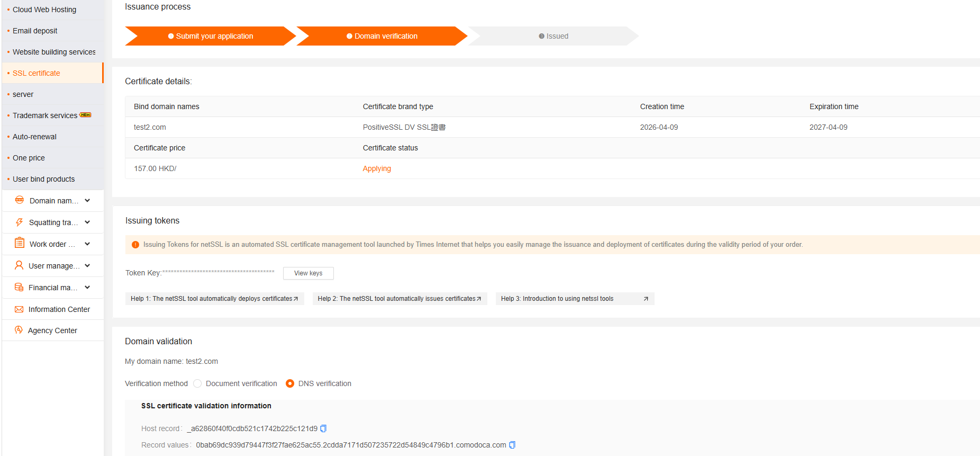Click the View keys button
The image size is (980, 456).
(308, 273)
